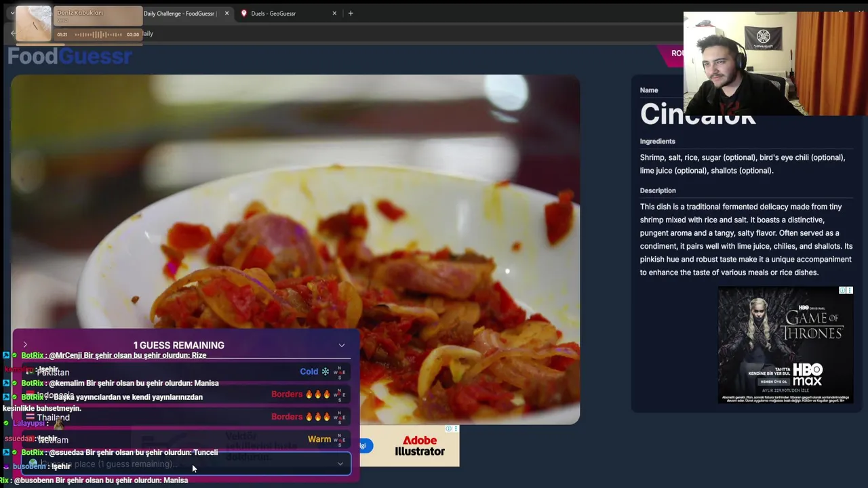
Task: Click the compass icon on the Pakistan row
Action: pyautogui.click(x=340, y=372)
